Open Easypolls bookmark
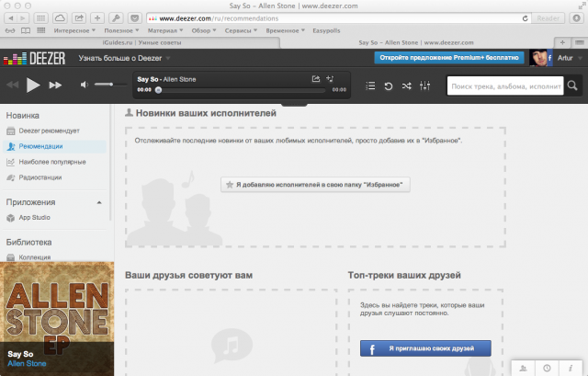 pos(326,30)
